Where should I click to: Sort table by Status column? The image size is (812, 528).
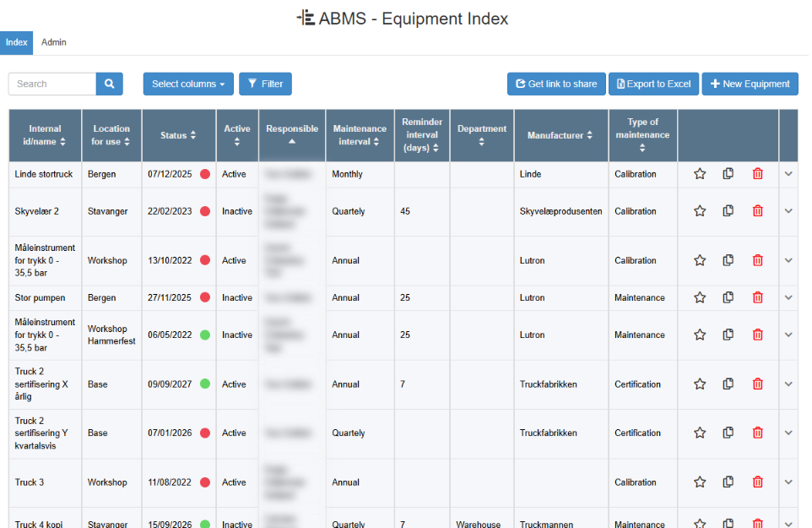click(x=178, y=135)
